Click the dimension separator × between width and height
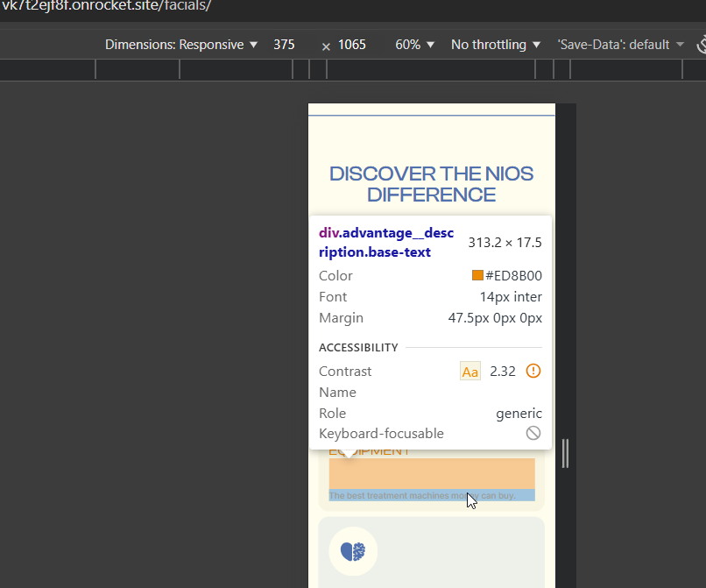 pos(326,46)
